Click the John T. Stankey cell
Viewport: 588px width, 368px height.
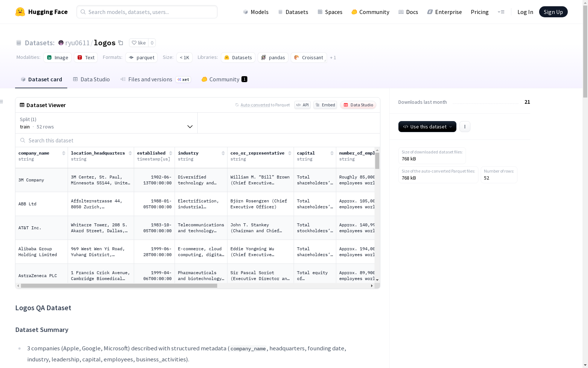[x=261, y=228]
